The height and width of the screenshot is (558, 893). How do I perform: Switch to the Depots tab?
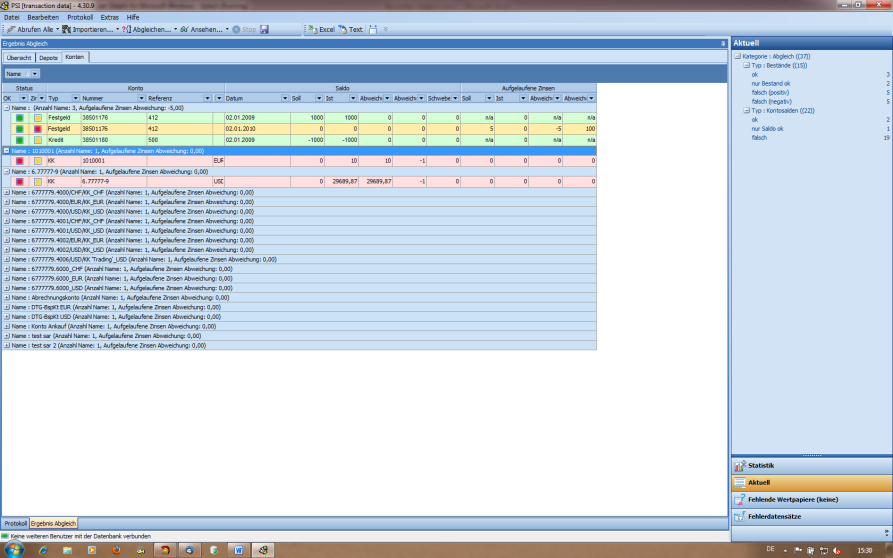pos(48,57)
